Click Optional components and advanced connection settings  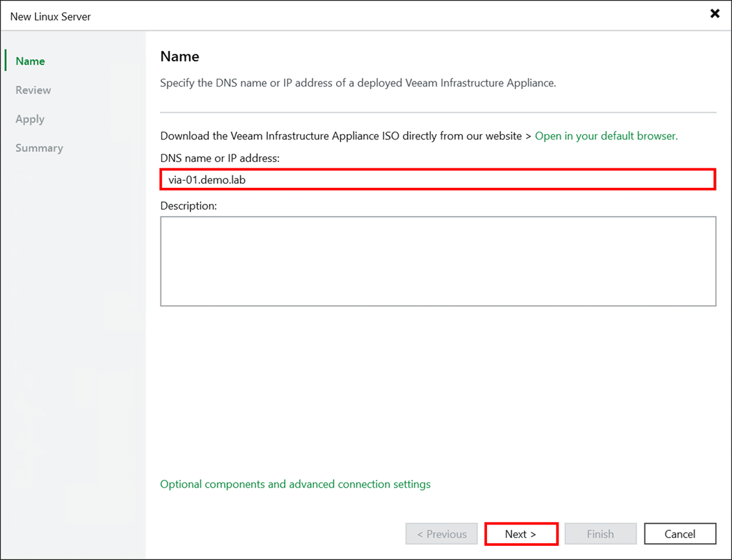point(295,484)
